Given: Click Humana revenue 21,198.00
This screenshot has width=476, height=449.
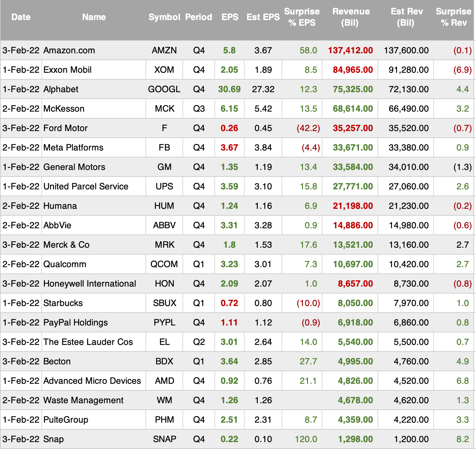Looking at the screenshot, I should (353, 206).
